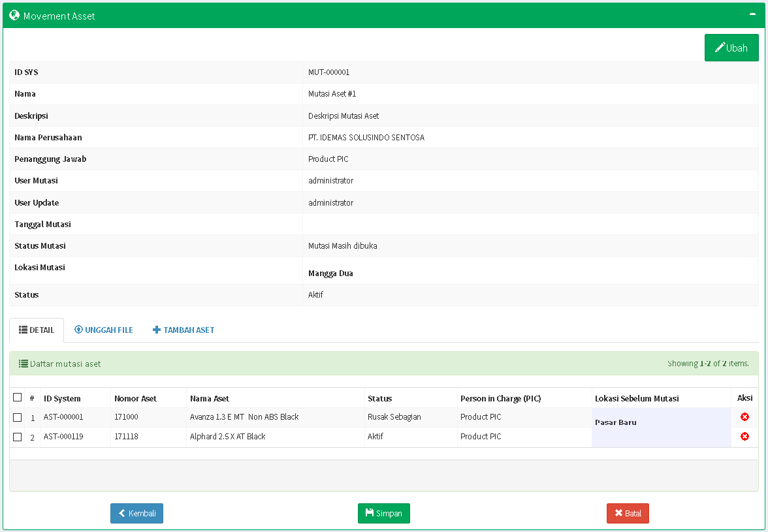
Task: Click the Status column header
Action: (379, 398)
